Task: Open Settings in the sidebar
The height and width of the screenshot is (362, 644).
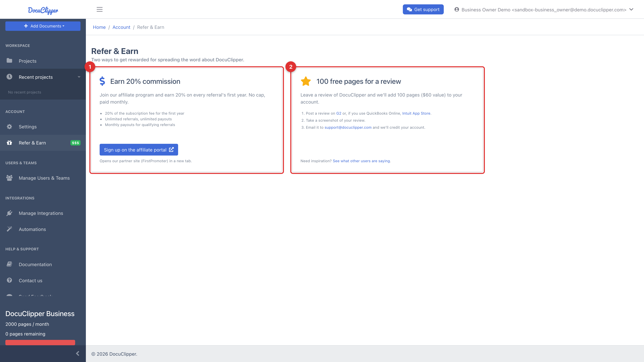Action: (43, 127)
